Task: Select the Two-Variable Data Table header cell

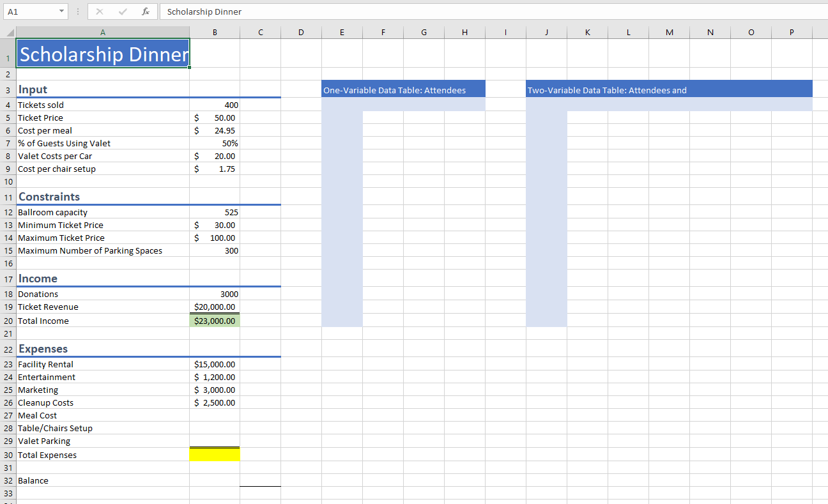Action: coord(607,90)
